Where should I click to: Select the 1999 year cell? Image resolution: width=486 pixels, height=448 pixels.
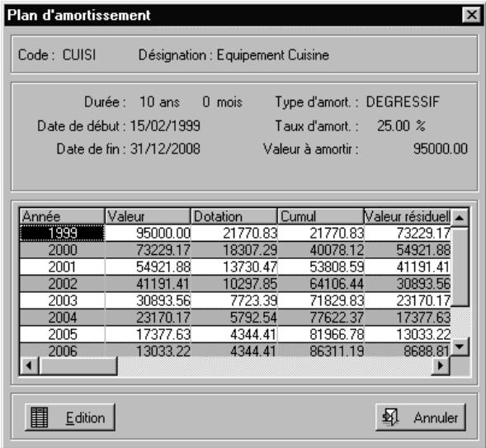tap(62, 233)
